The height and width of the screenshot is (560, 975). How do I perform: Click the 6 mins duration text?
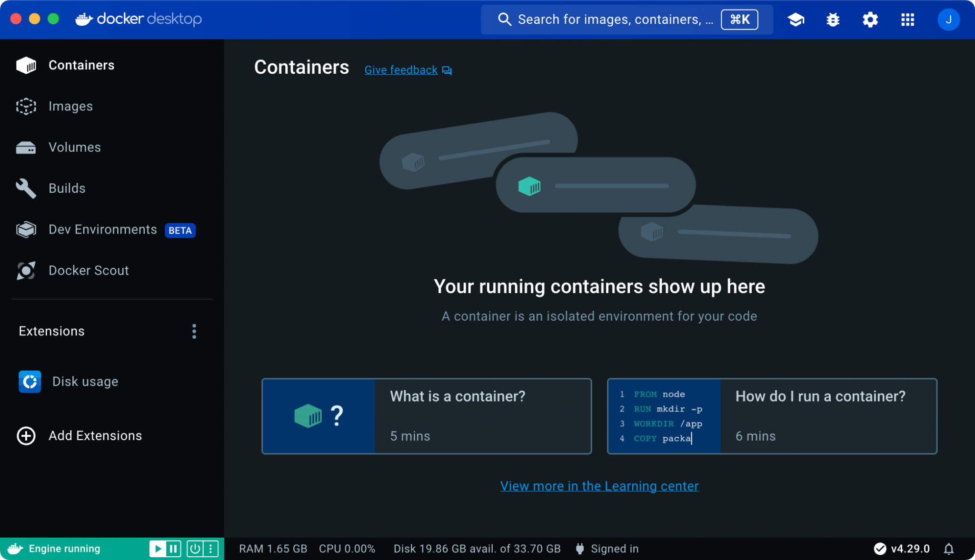pyautogui.click(x=756, y=436)
